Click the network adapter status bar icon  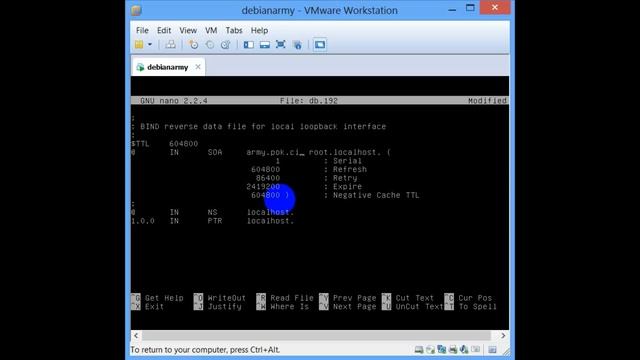(442, 349)
